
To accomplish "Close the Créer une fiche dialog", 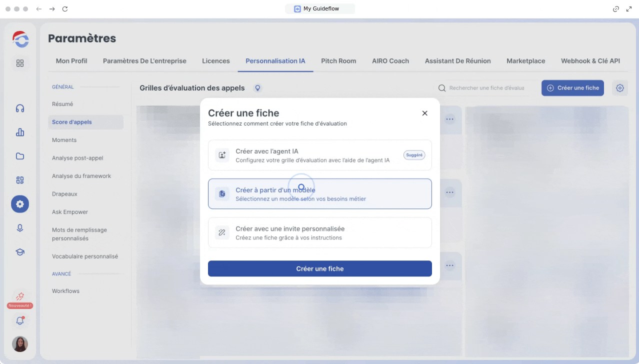I will 424,113.
